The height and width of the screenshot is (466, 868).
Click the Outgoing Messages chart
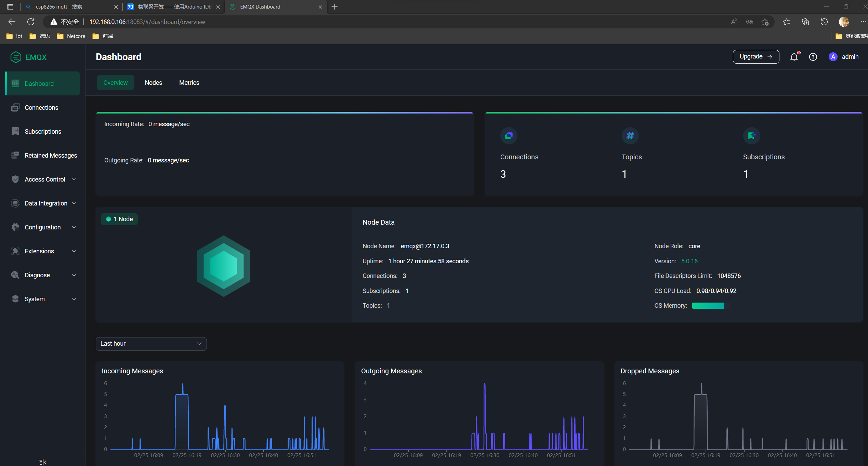click(x=479, y=416)
